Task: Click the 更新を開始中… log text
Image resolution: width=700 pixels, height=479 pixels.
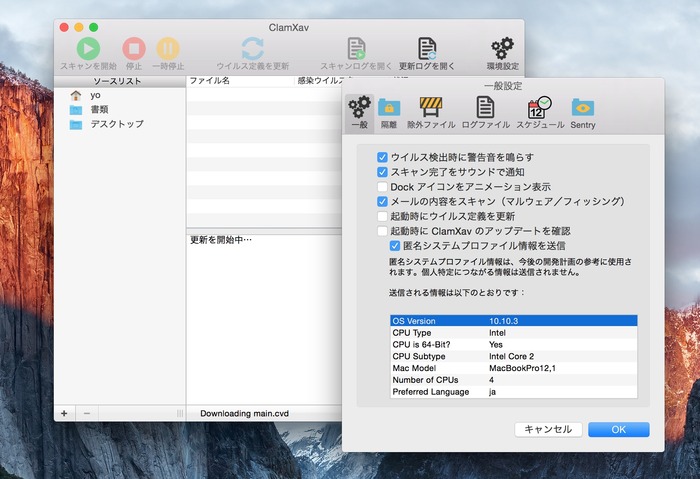Action: [x=221, y=240]
